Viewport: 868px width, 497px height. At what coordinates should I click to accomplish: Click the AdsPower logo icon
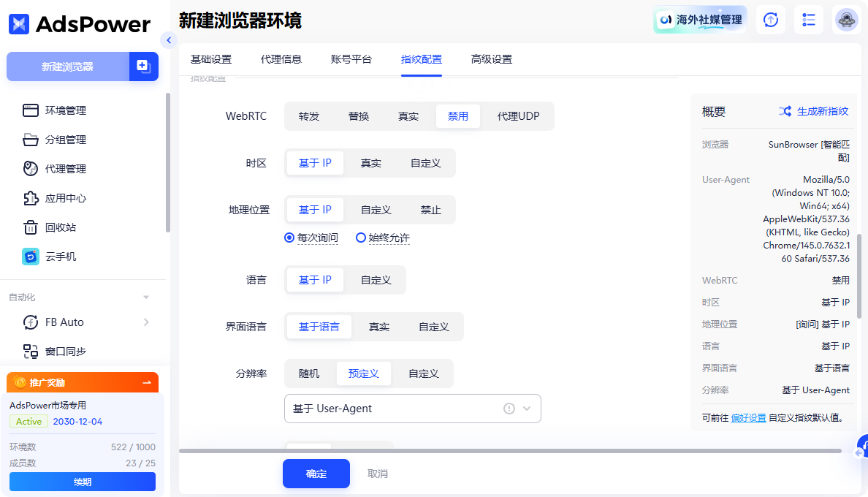19,24
